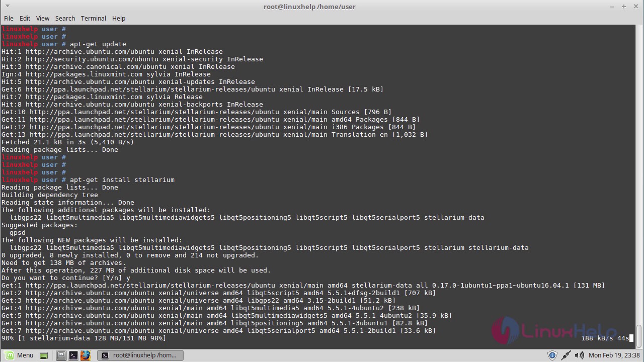The height and width of the screenshot is (362, 644).
Task: Launch terminal from taskbar launcher icon
Action: click(73, 355)
